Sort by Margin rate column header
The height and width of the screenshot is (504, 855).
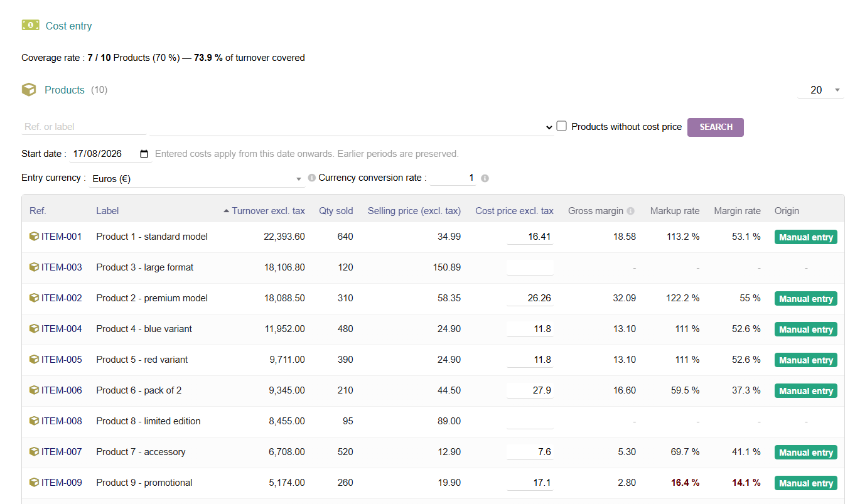pyautogui.click(x=737, y=211)
